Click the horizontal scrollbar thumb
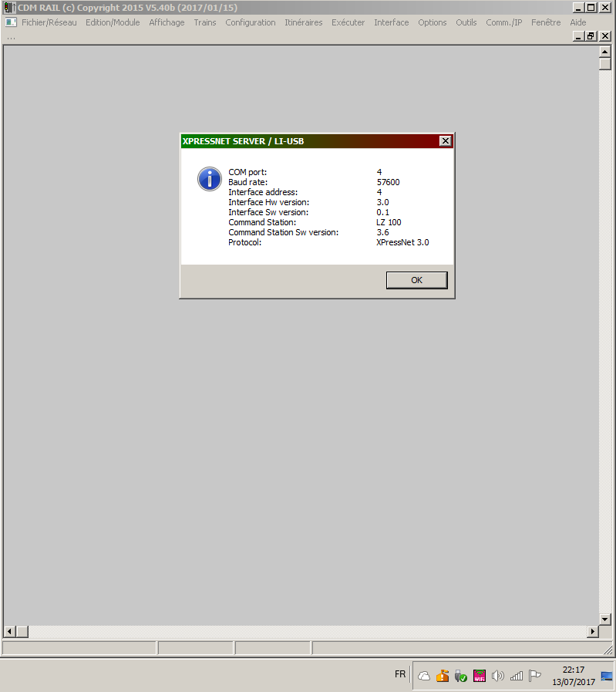Screen dimensions: 616x692 point(22,632)
